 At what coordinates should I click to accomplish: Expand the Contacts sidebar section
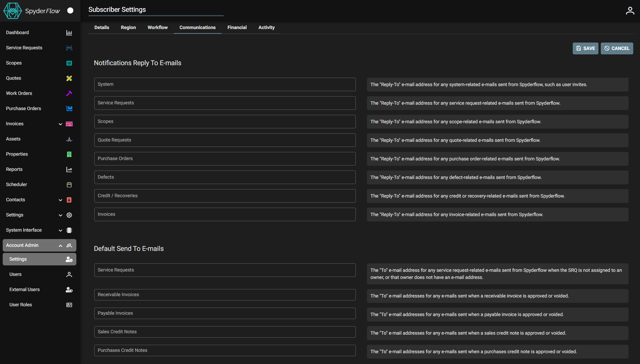coord(60,200)
